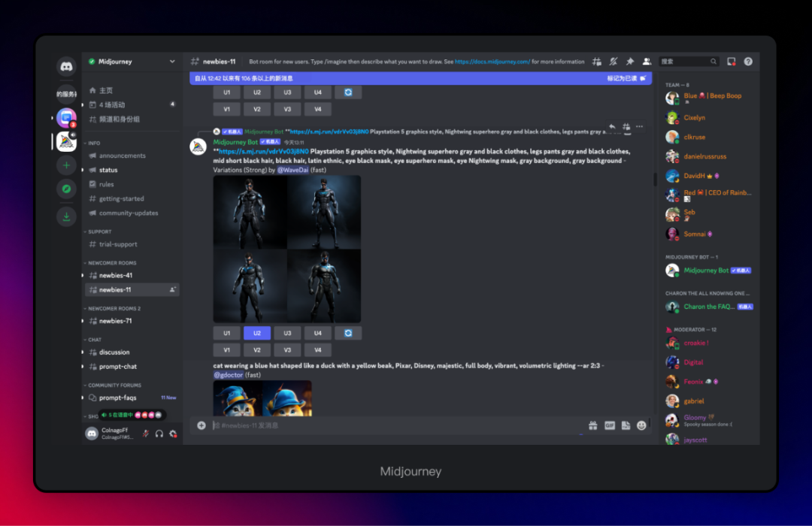Click reroll icon next to highlighted U2 button
Viewport: 812px width, 526px height.
point(348,333)
